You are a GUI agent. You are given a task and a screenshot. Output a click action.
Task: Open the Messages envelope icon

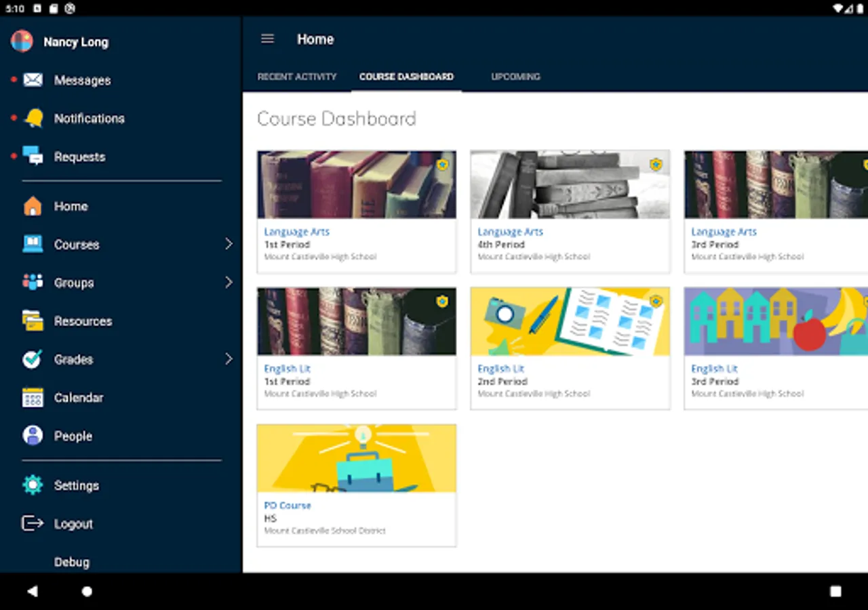click(x=33, y=80)
